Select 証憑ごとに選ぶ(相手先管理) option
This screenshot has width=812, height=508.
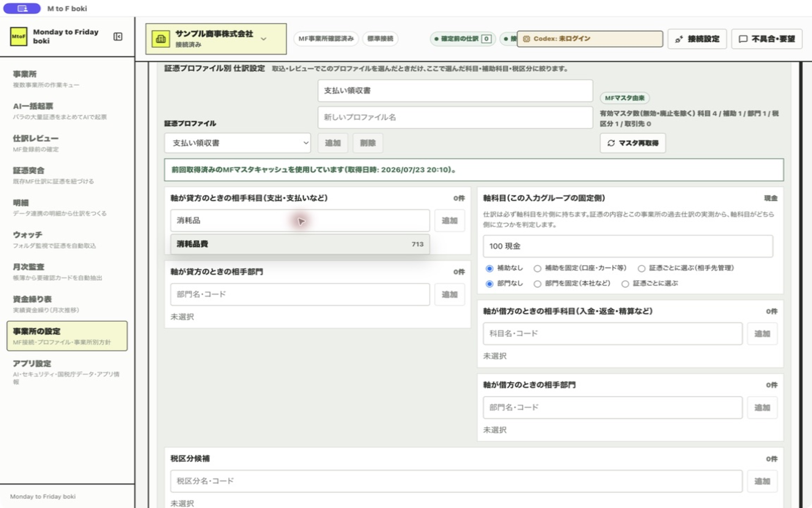click(x=642, y=268)
